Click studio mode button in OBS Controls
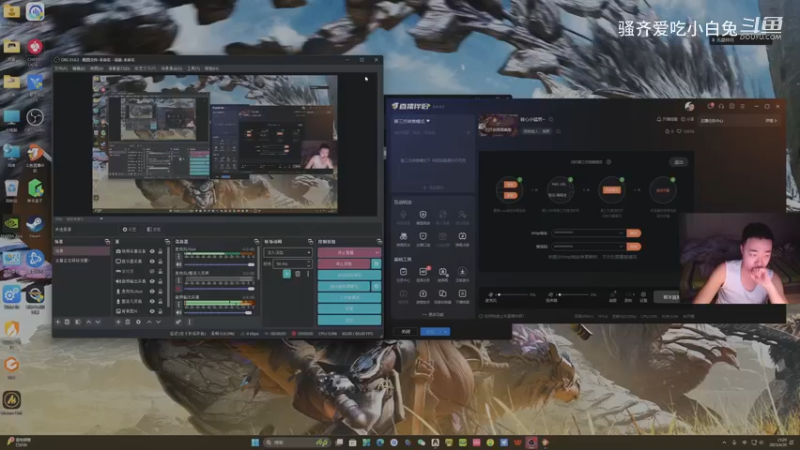Screen dimensions: 800x450 pos(349,297)
